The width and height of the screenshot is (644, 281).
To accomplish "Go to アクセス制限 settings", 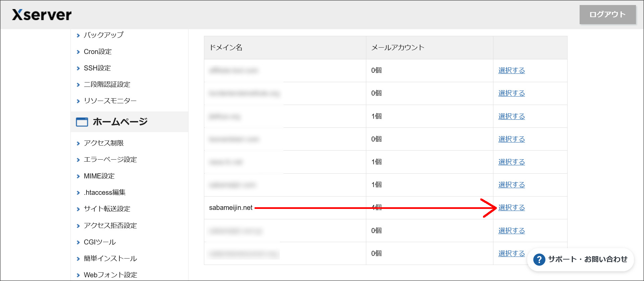I will click(x=104, y=143).
